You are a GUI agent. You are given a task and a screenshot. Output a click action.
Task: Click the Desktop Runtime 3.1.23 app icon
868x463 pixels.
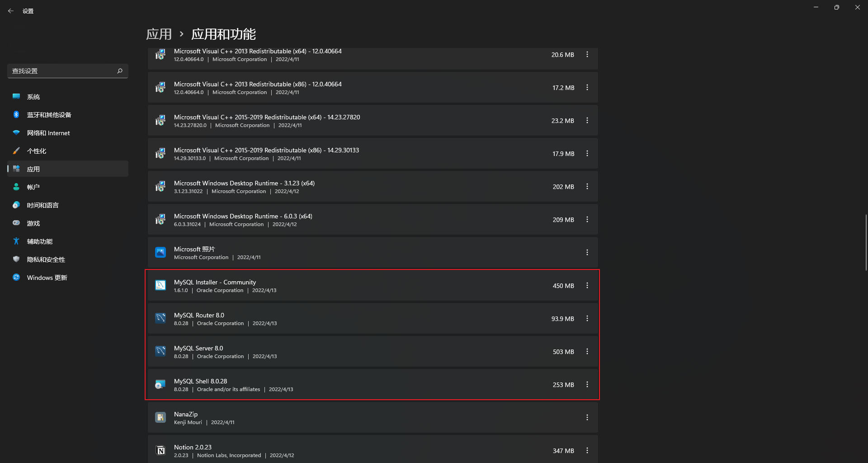[160, 187]
